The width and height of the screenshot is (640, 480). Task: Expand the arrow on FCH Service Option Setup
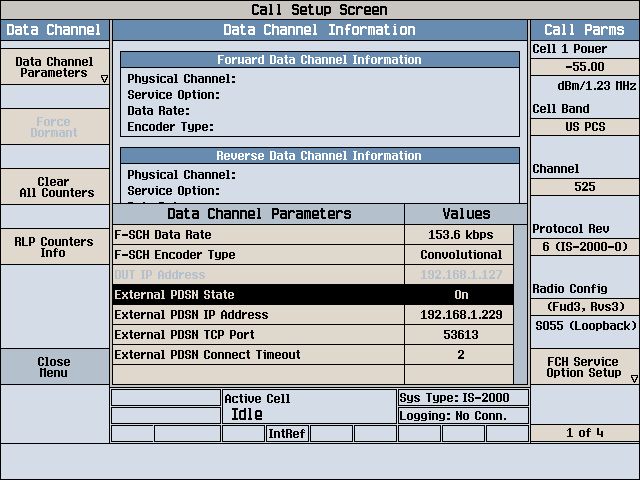click(634, 379)
